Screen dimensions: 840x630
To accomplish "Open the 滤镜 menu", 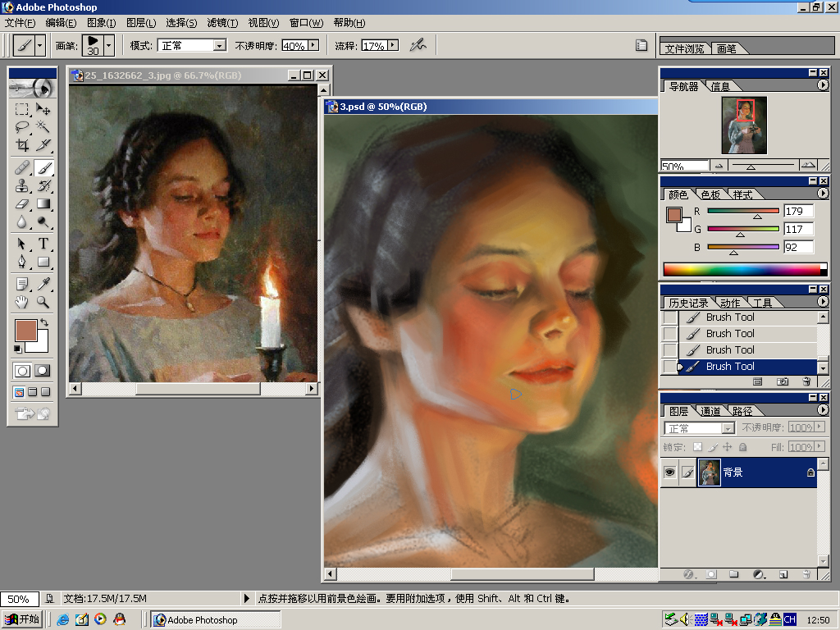I will (222, 22).
